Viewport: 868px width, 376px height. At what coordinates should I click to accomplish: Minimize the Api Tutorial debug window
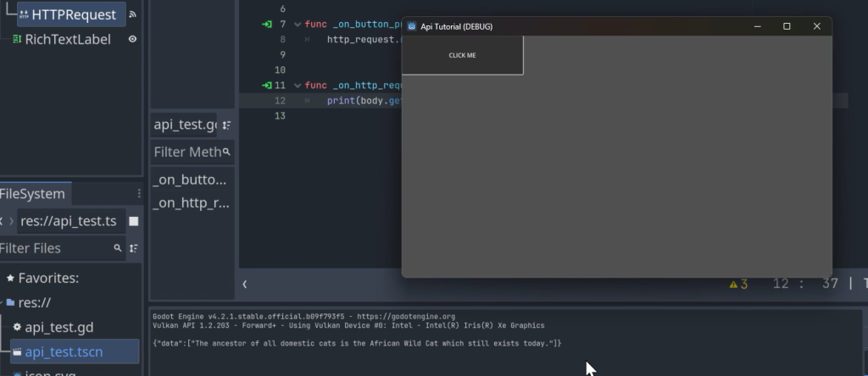(x=757, y=26)
